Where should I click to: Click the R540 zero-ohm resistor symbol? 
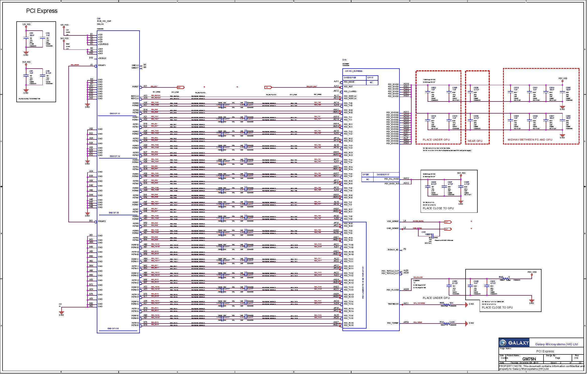[x=505, y=279]
